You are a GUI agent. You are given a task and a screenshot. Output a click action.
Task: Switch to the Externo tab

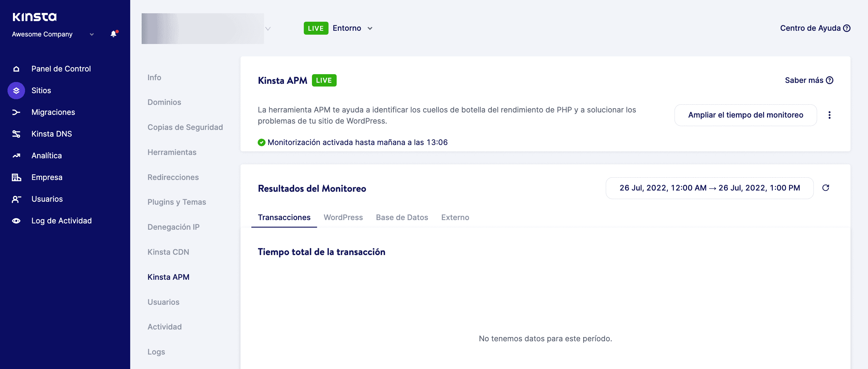[x=455, y=217]
